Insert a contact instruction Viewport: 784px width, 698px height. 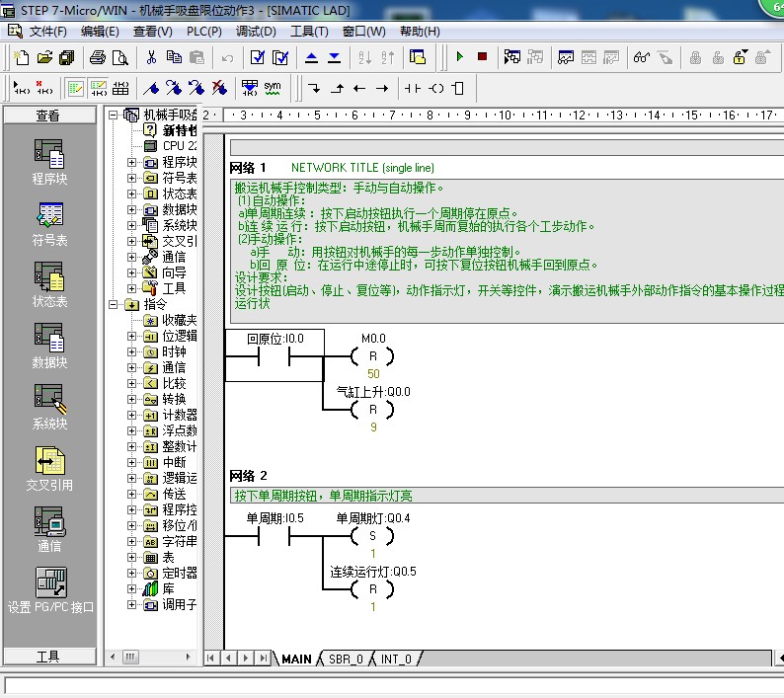(x=413, y=89)
